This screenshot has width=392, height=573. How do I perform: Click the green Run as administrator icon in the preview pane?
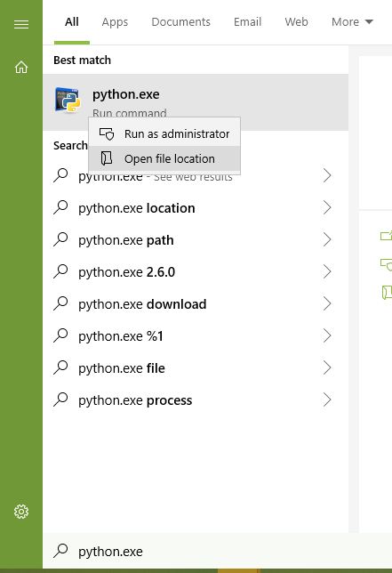(x=386, y=264)
